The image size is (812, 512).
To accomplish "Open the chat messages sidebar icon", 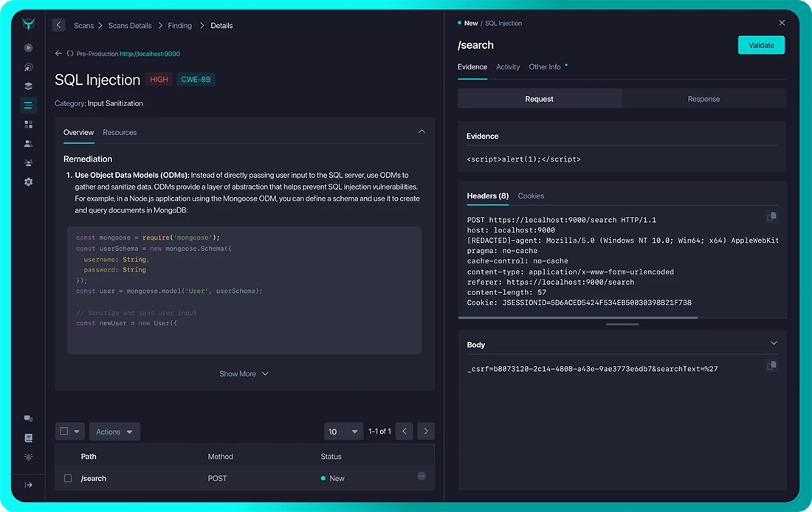I will pos(29,418).
